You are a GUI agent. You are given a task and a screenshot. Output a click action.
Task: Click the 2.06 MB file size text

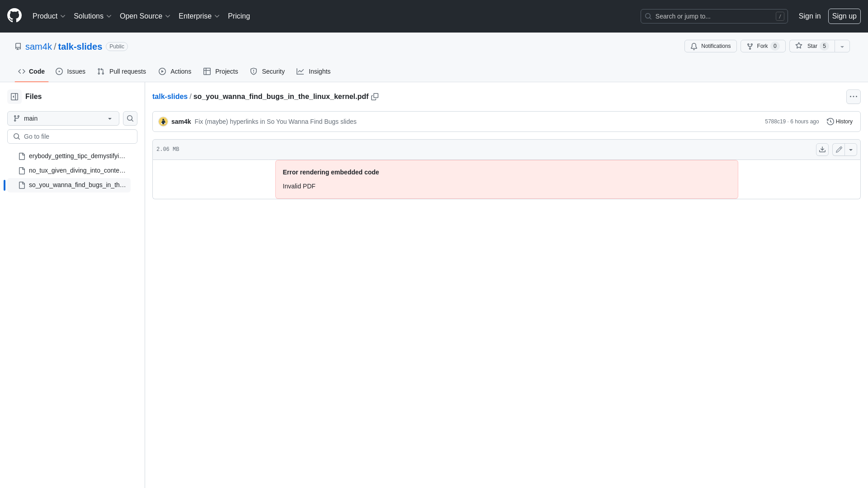(168, 150)
